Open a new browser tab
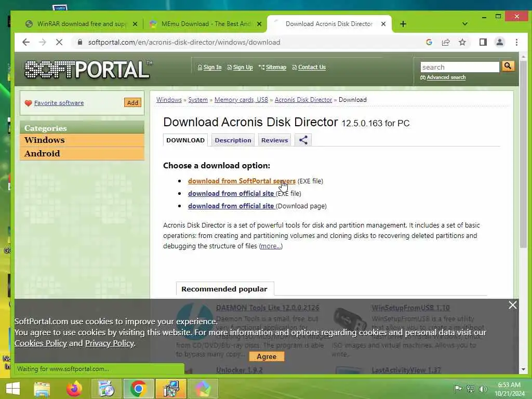The image size is (532, 399). pos(403,24)
